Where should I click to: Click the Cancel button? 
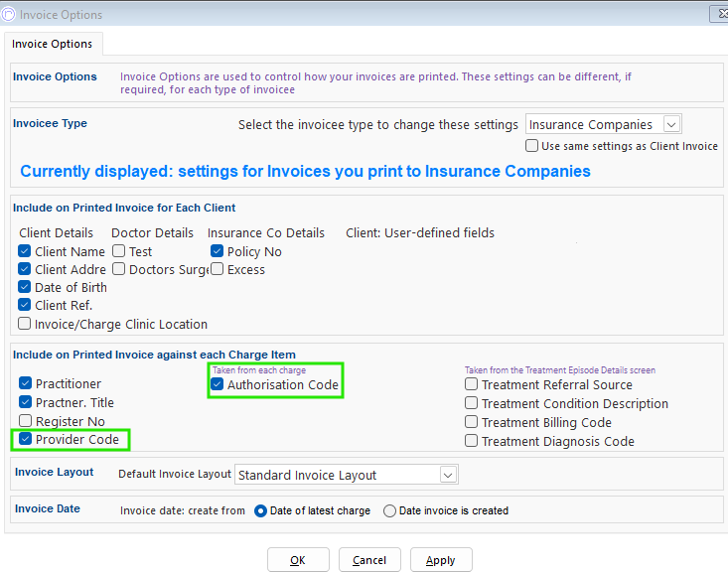(x=369, y=560)
